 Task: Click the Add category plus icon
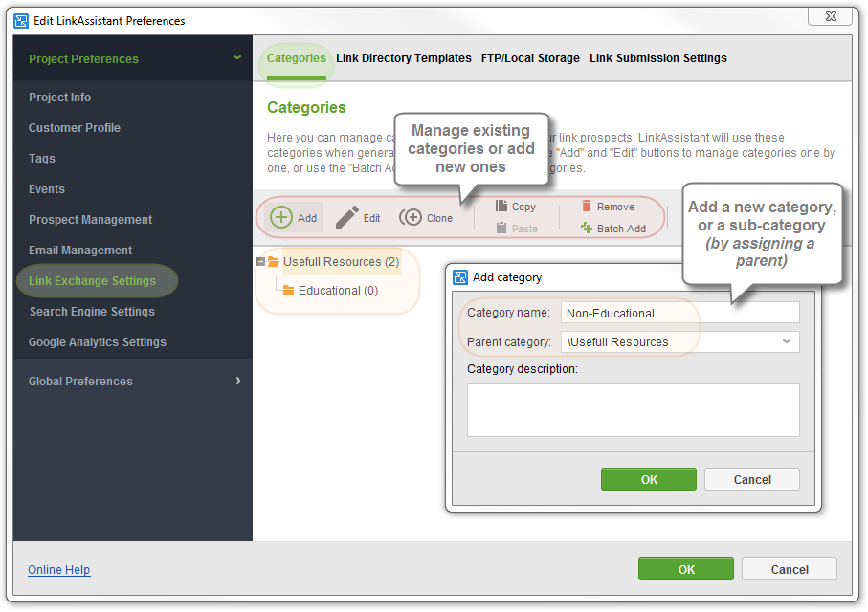(x=281, y=217)
